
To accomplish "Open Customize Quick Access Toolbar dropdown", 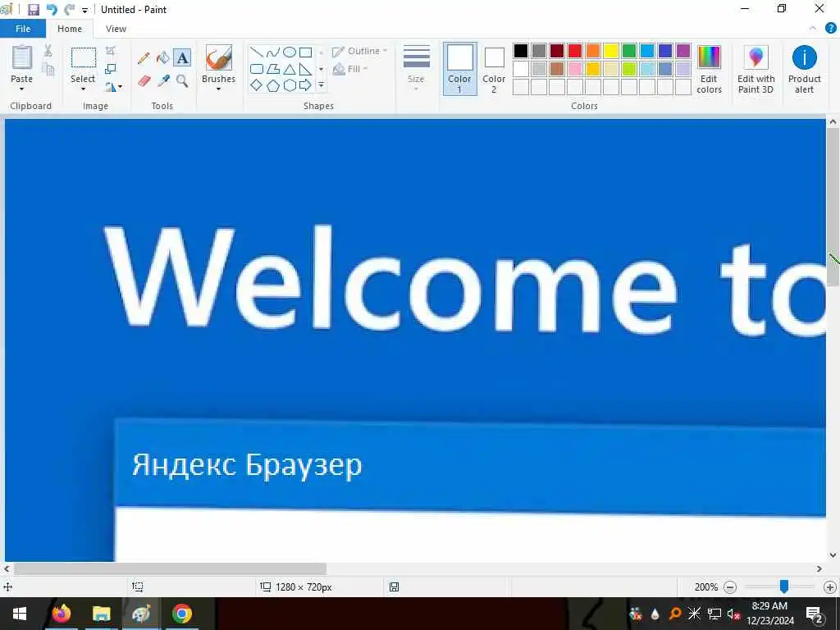I will pos(84,10).
